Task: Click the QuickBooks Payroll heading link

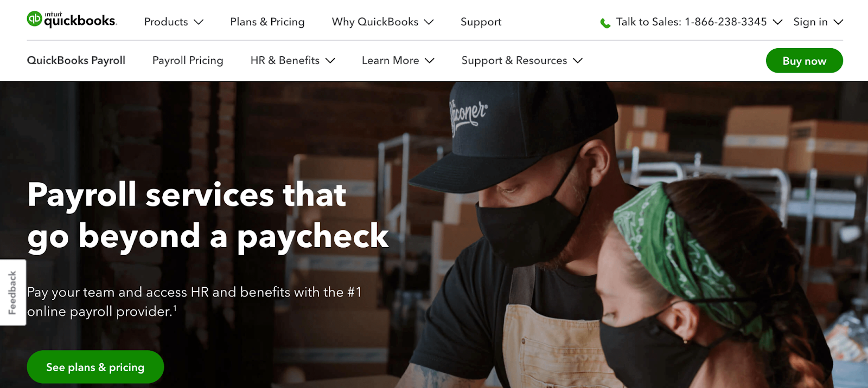Action: pyautogui.click(x=76, y=60)
